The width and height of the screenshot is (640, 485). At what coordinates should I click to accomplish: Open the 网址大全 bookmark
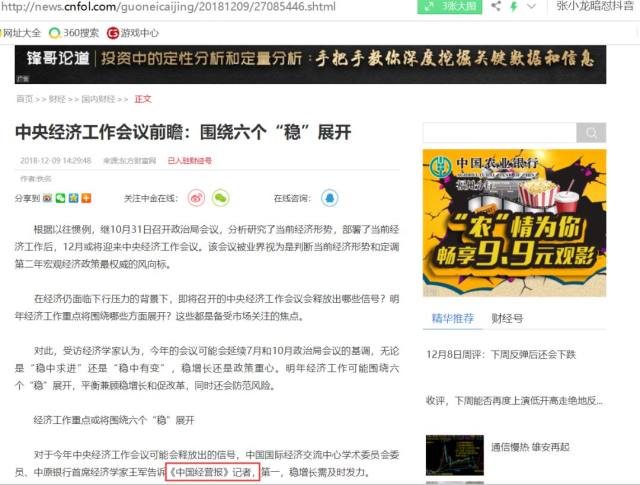coord(21,33)
